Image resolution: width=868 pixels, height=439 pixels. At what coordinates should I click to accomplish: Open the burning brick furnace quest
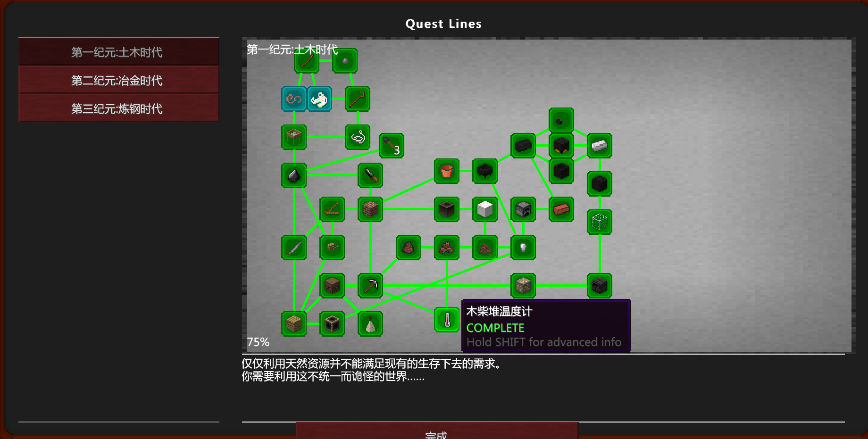coord(561,146)
